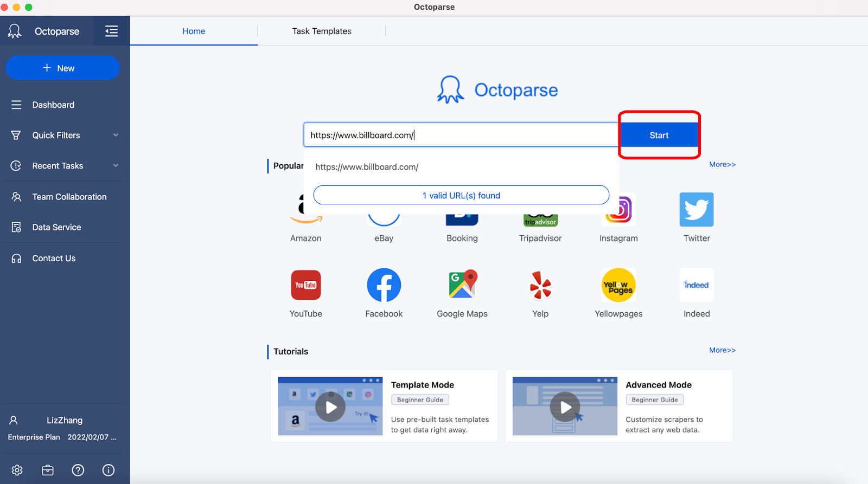868x484 pixels.
Task: Select the suggested https://www.billboard.com/ URL
Action: pos(367,167)
